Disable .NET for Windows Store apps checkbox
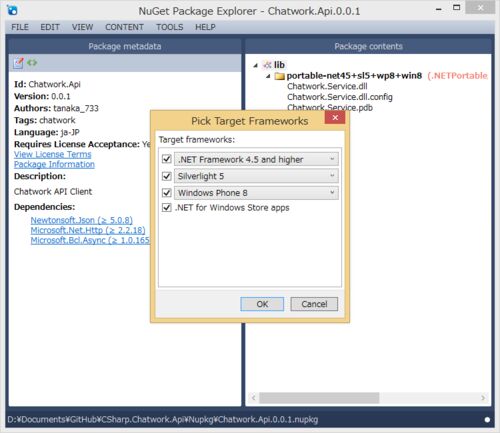 167,208
